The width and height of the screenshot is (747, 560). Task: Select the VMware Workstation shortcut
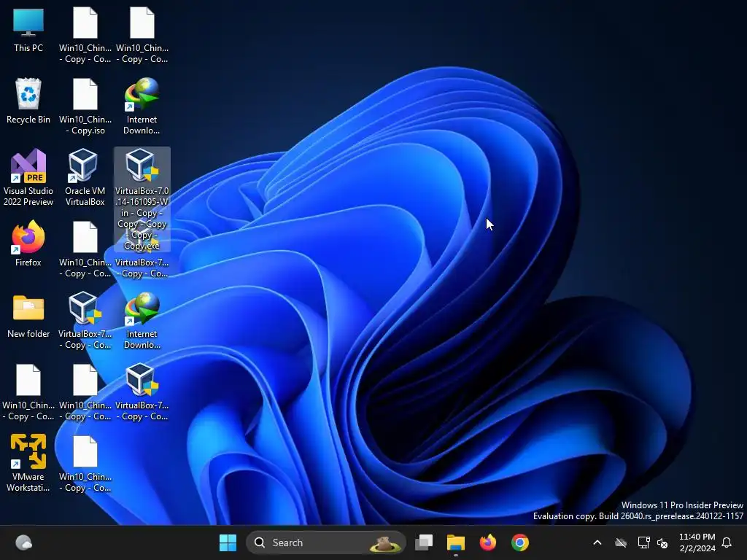[28, 463]
